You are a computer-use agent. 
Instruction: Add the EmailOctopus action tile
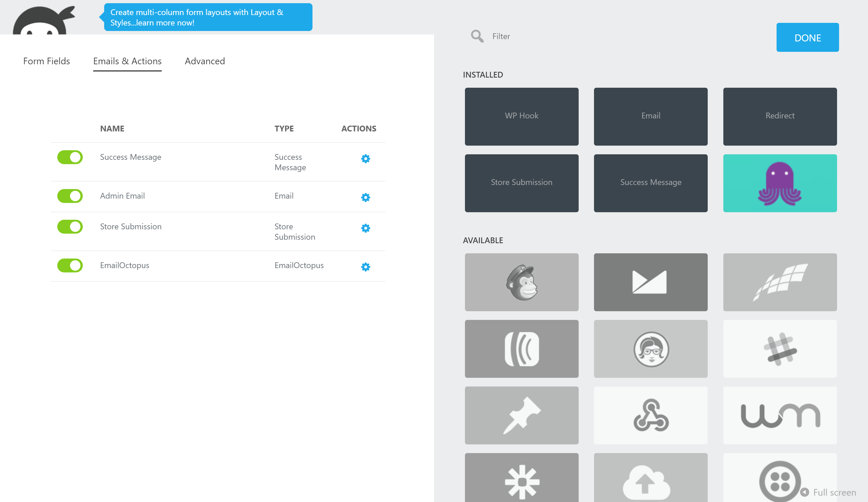pyautogui.click(x=779, y=183)
